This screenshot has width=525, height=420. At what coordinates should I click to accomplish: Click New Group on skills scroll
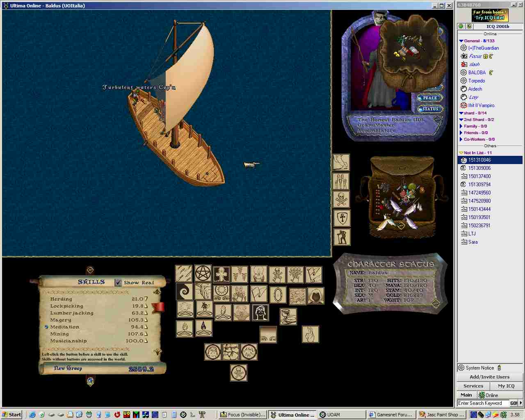[x=68, y=368]
